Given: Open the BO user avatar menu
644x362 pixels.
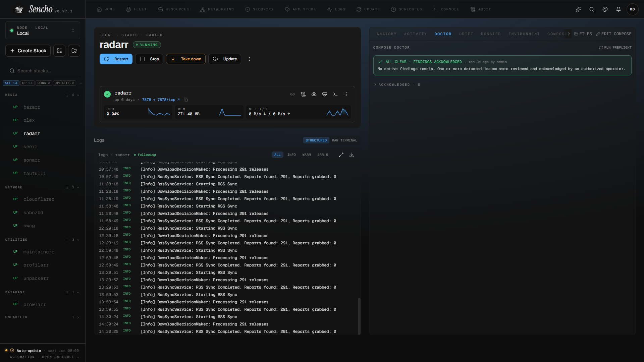Looking at the screenshot, I should [x=632, y=9].
